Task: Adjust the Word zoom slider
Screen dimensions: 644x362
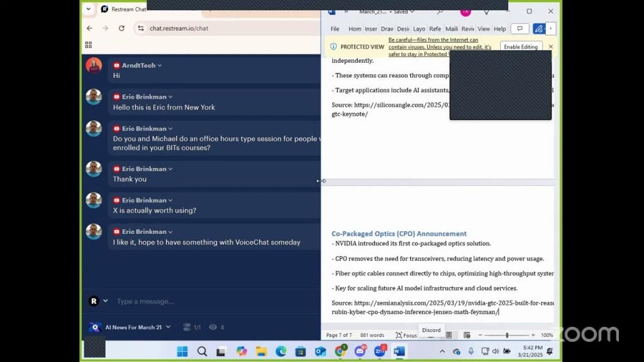Action: [507, 335]
